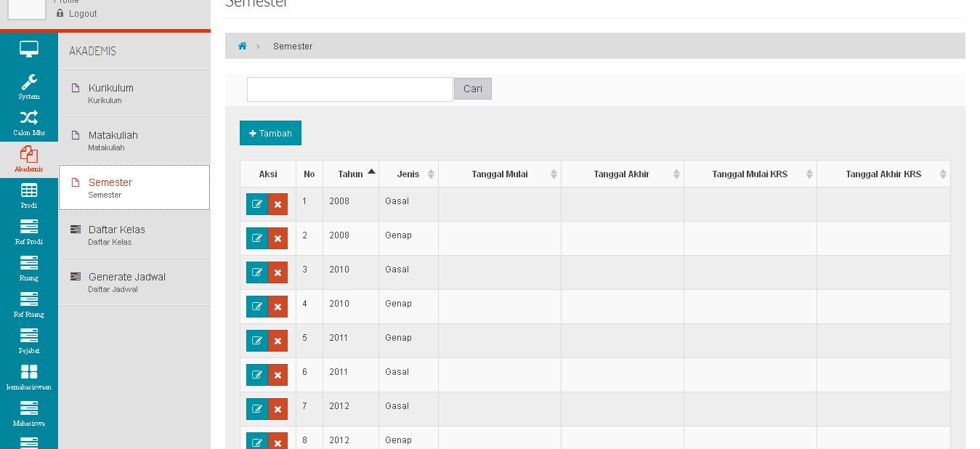
Task: Select the Prodi table icon
Action: coord(29,191)
